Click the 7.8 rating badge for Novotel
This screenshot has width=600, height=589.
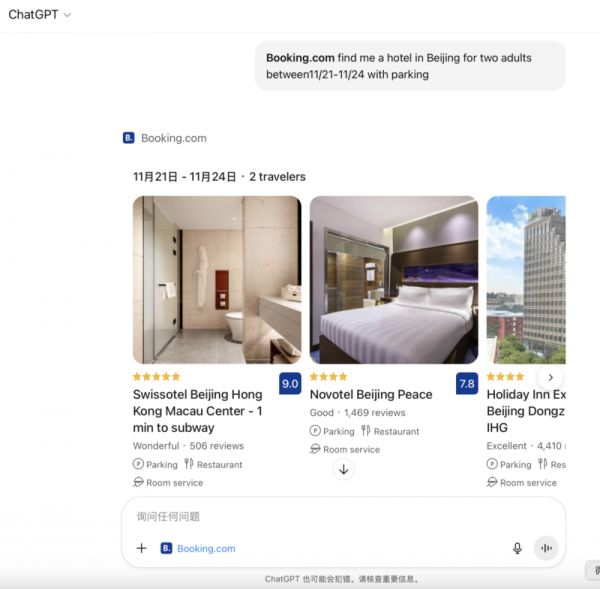[x=467, y=383]
